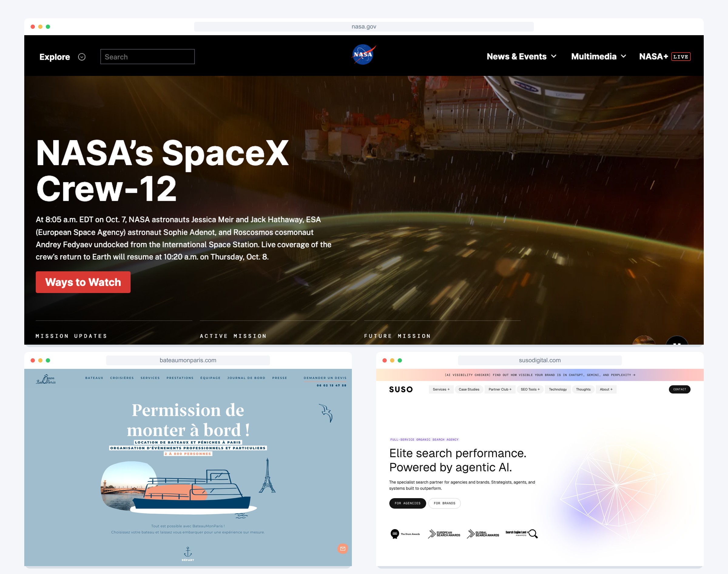The width and height of the screenshot is (728, 574).
Task: Open ÉQUIPAGE menu item
Action: [x=210, y=378]
